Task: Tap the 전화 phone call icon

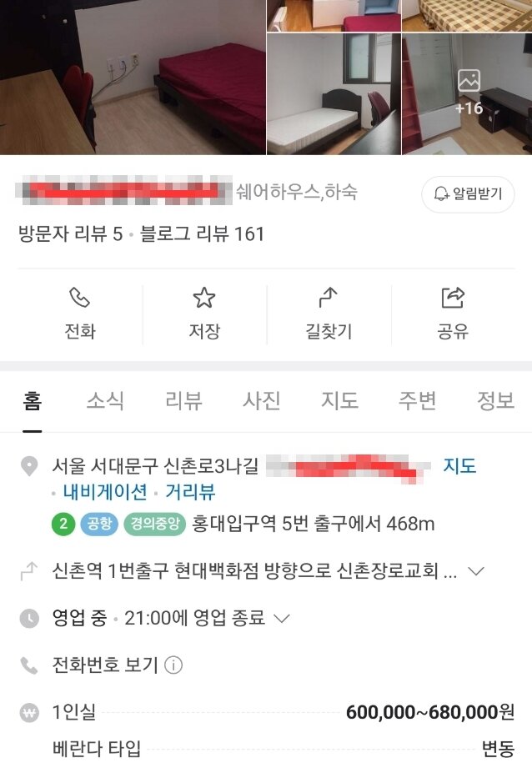Action: 79,297
